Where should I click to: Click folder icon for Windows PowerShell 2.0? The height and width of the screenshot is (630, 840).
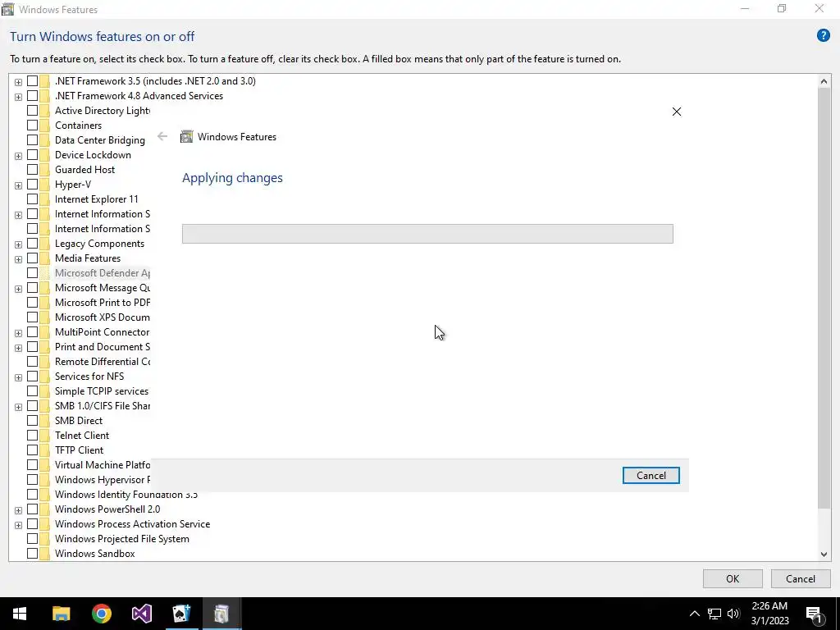[45, 509]
